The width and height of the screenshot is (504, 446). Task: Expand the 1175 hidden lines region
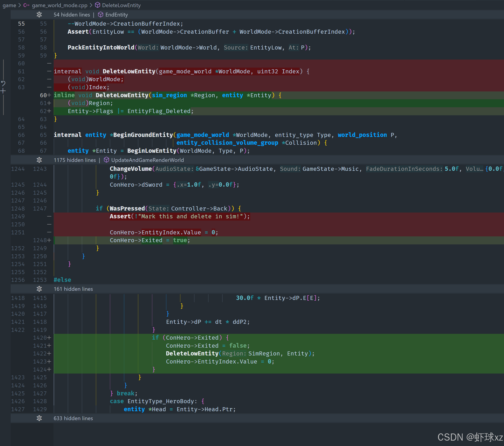tap(39, 160)
